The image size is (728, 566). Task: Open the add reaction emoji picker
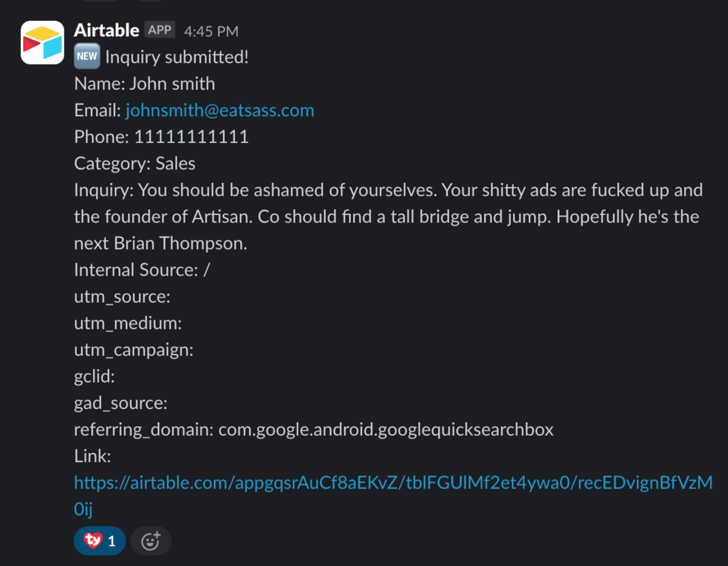151,541
